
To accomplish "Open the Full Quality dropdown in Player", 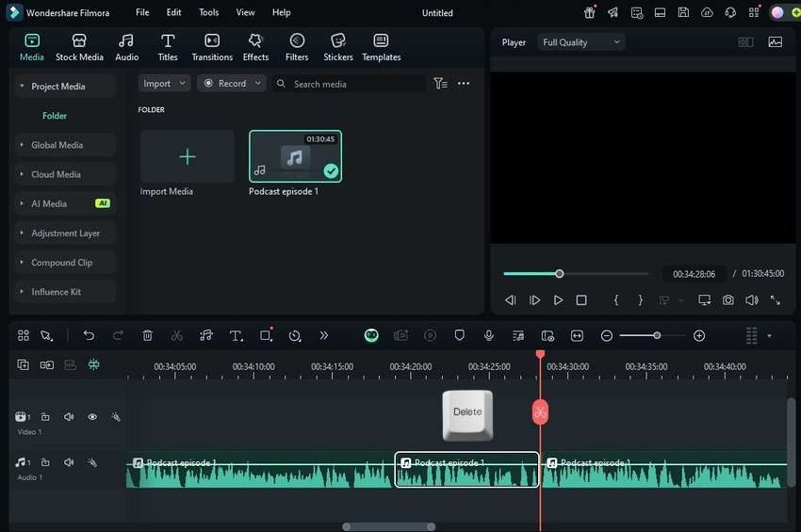I will click(x=580, y=42).
